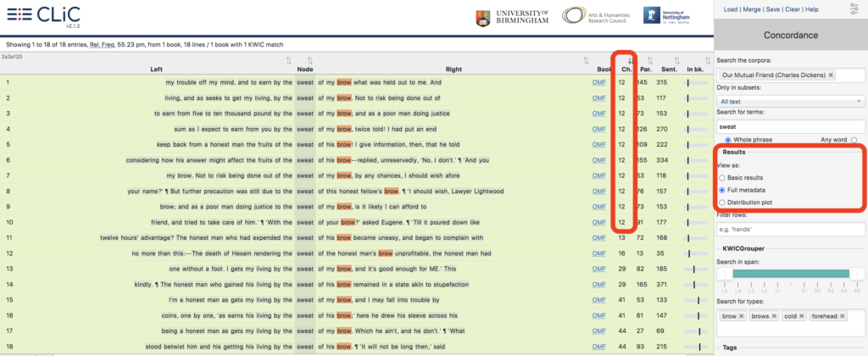Open the OMF book link in row 1
Viewport: 868px width, 356px height.
(x=598, y=82)
